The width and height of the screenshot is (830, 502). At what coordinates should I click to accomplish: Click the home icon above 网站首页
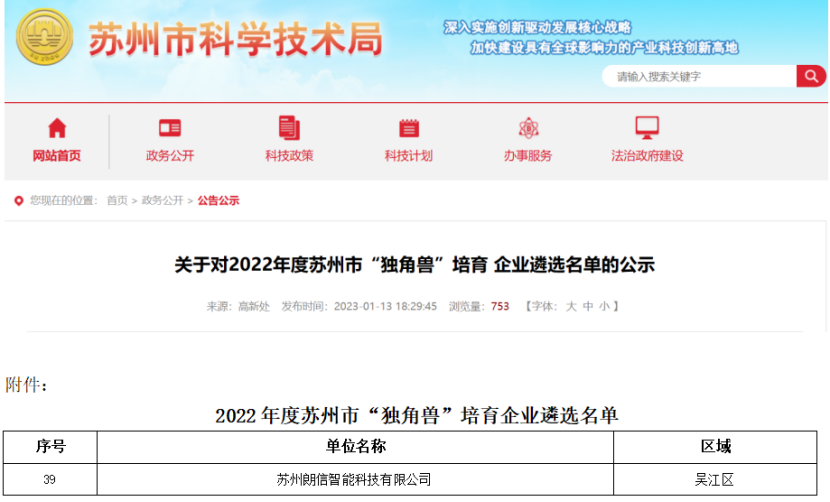click(x=57, y=128)
